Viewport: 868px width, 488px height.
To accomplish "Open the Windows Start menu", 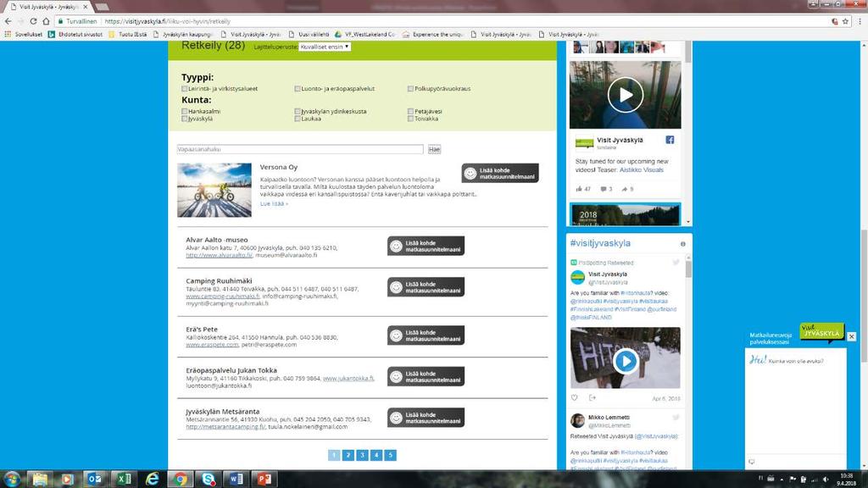I will (x=12, y=479).
